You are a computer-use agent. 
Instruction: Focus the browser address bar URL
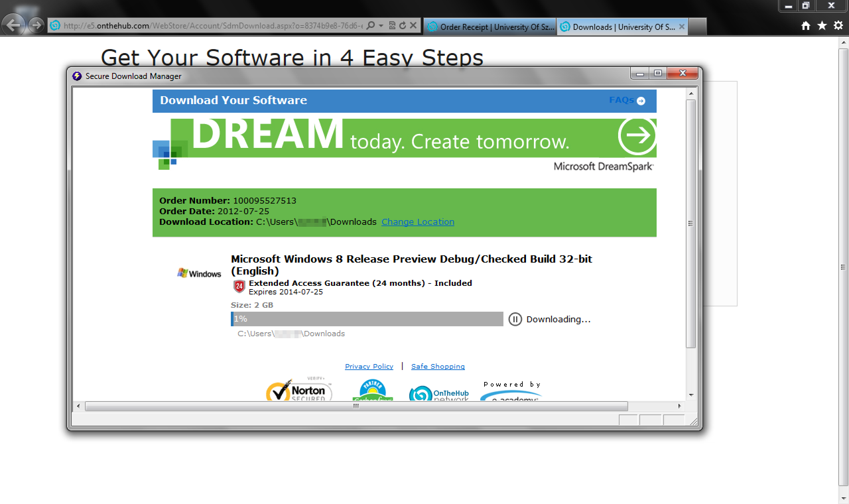(212, 26)
